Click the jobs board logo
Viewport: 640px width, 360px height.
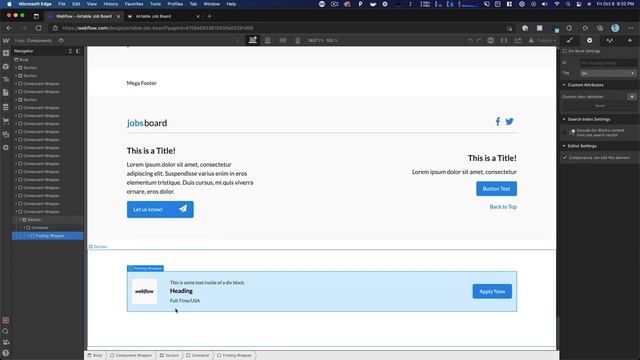pos(147,123)
